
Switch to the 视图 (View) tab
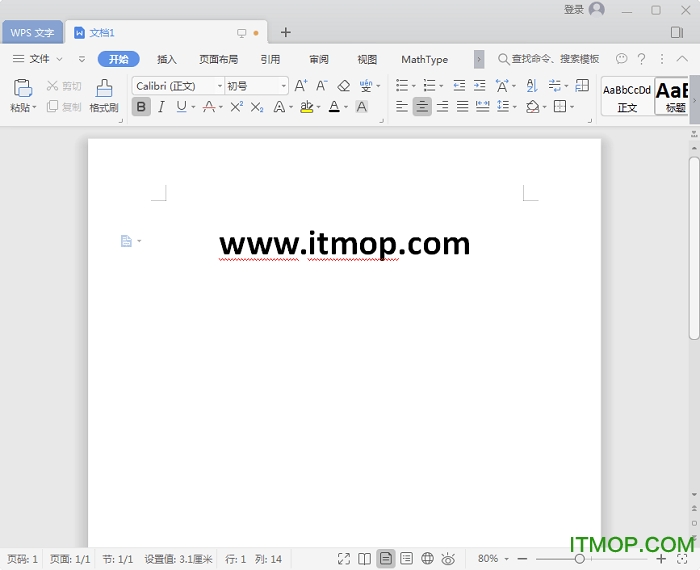pyautogui.click(x=367, y=59)
